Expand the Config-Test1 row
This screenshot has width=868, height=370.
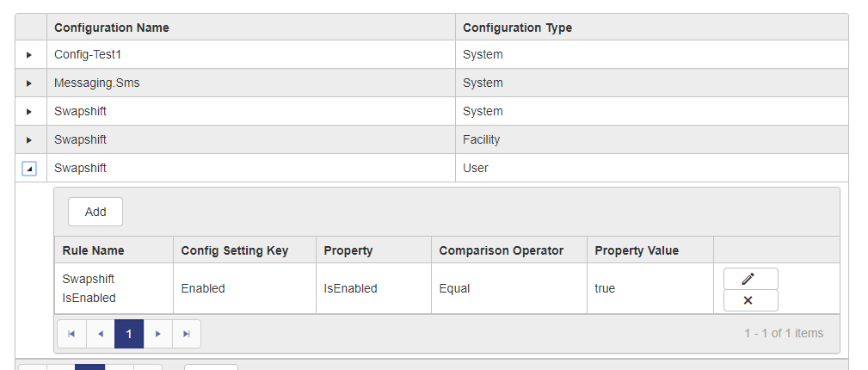tap(29, 55)
